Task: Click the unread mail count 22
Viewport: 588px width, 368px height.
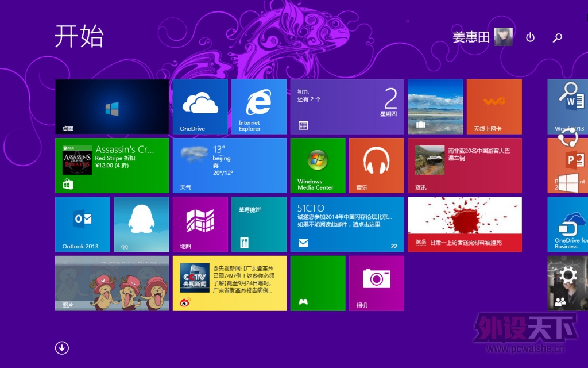Action: coord(394,246)
